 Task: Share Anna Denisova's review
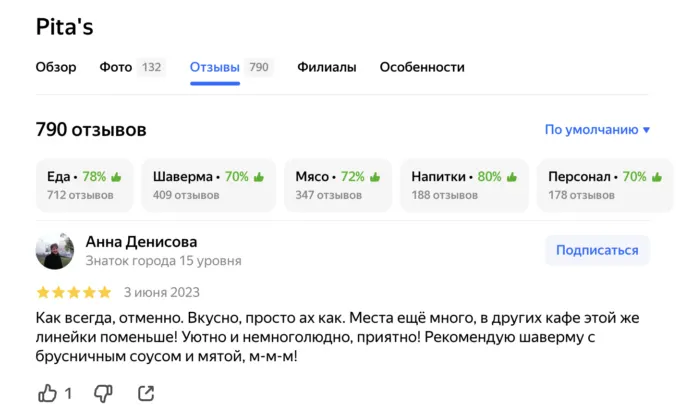click(146, 393)
